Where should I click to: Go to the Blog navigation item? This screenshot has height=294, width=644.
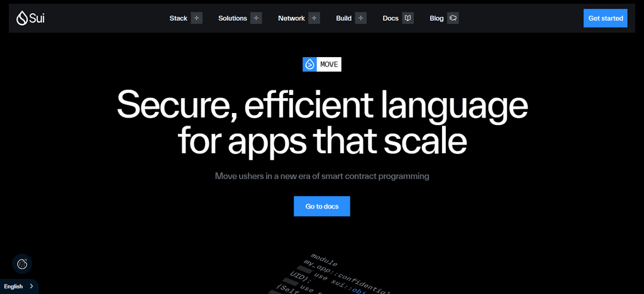[436, 18]
